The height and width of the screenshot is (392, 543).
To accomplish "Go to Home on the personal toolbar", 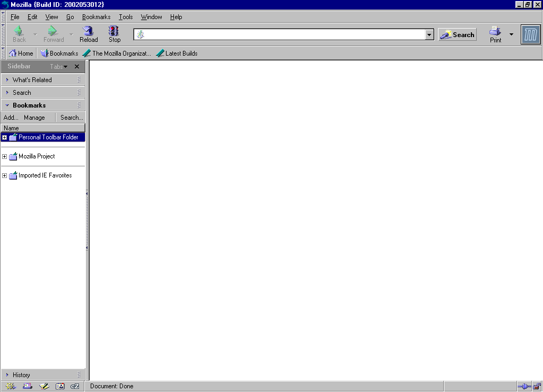I will [21, 54].
